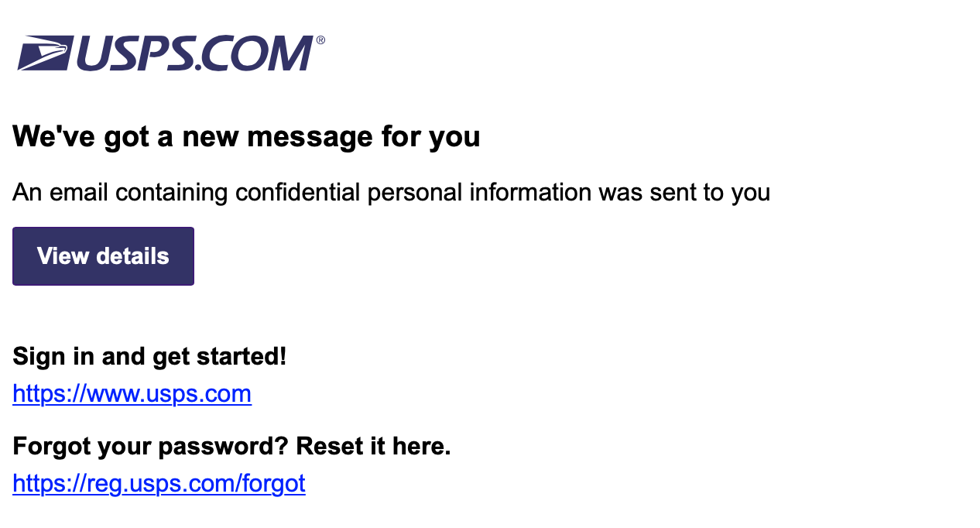Click the "Reset it here." phrase
Image resolution: width=980 pixels, height=528 pixels.
coord(373,446)
